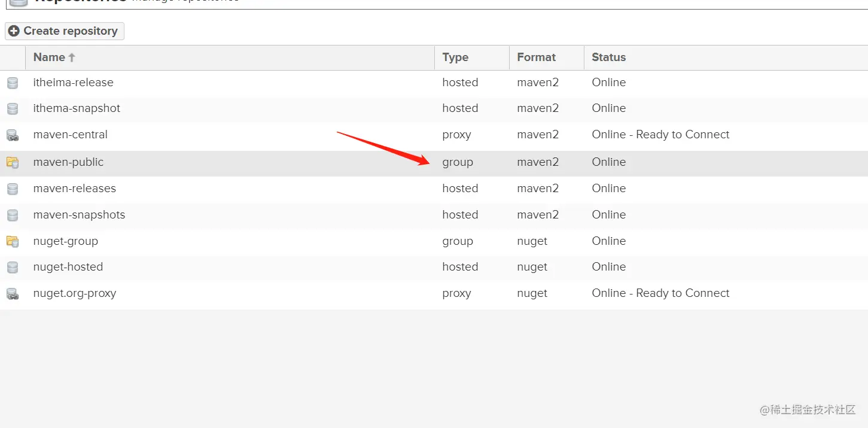Viewport: 868px width, 428px height.
Task: Click the plus icon in Create repository
Action: point(14,31)
